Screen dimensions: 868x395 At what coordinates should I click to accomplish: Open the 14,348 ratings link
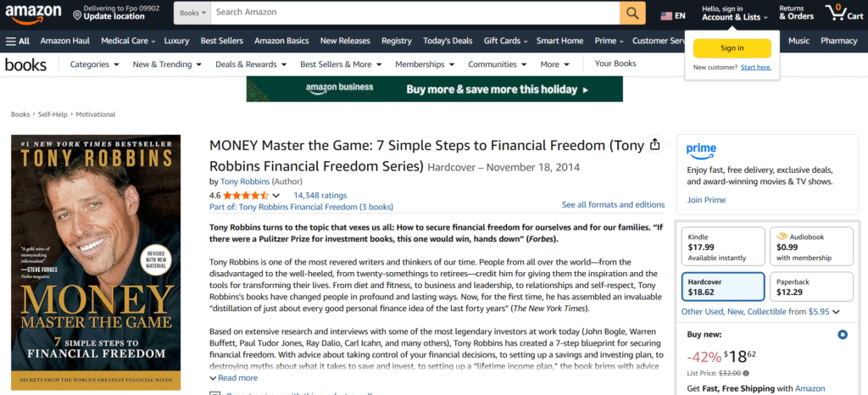[320, 195]
